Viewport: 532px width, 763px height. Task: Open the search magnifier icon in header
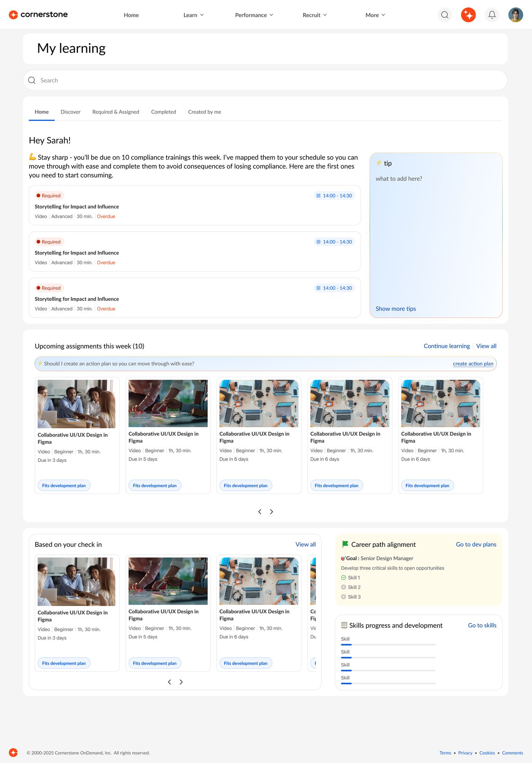(445, 15)
